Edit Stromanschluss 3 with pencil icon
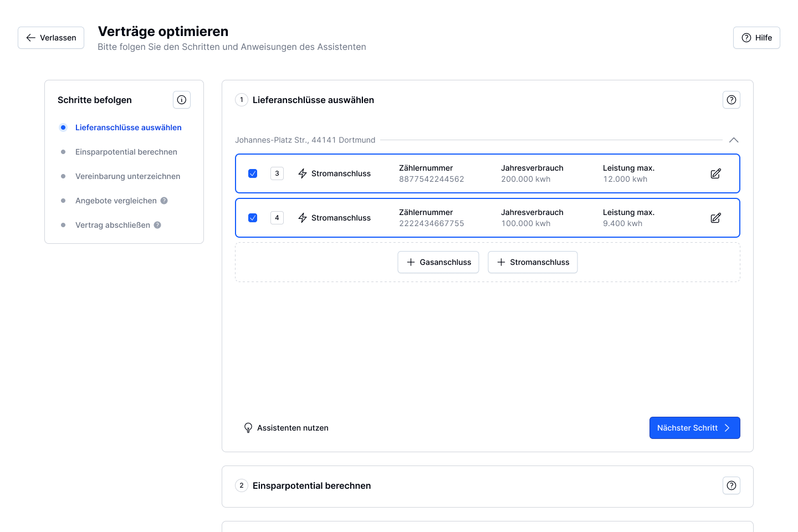This screenshot has height=532, width=798. click(x=715, y=173)
